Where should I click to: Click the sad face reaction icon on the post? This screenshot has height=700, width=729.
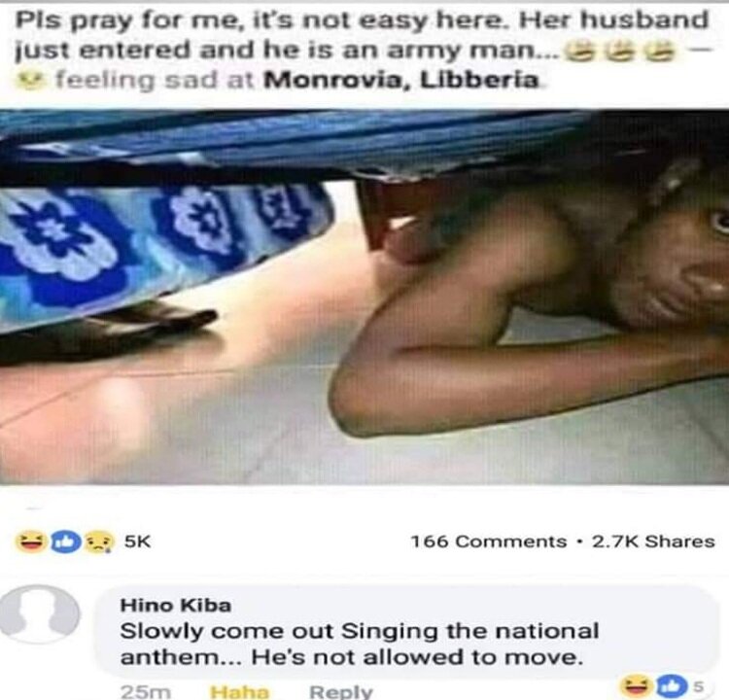pyautogui.click(x=98, y=542)
